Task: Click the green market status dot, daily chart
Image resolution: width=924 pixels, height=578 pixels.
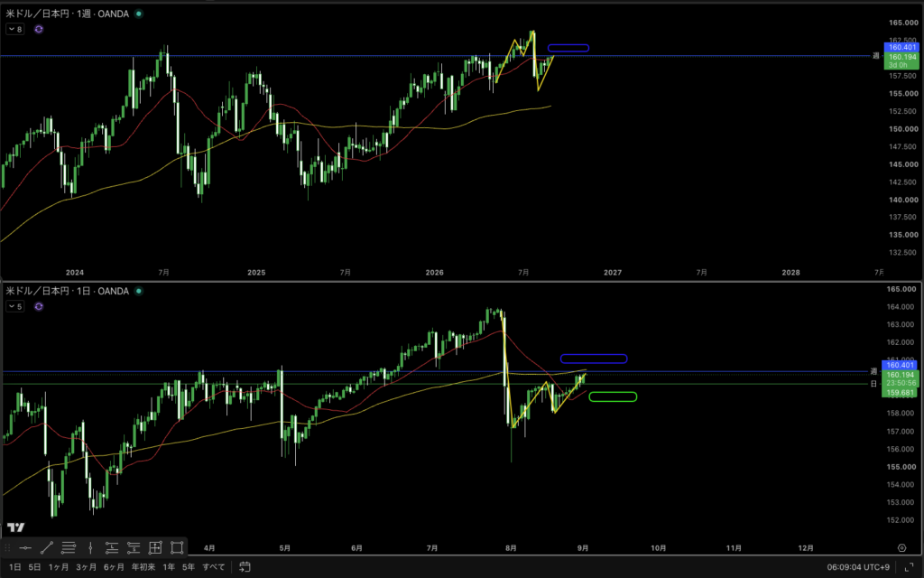Action: [139, 291]
